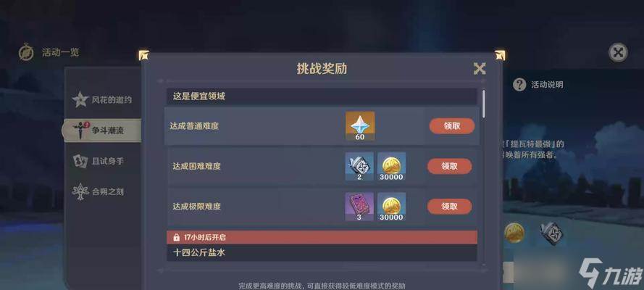Claim the 达成困难难度 reward with 领取
The width and height of the screenshot is (644, 290).
(x=449, y=166)
